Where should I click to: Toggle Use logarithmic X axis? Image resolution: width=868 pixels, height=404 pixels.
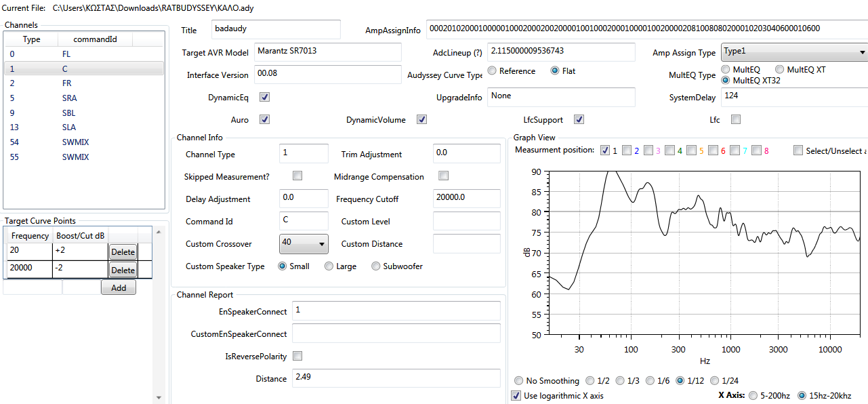click(517, 395)
